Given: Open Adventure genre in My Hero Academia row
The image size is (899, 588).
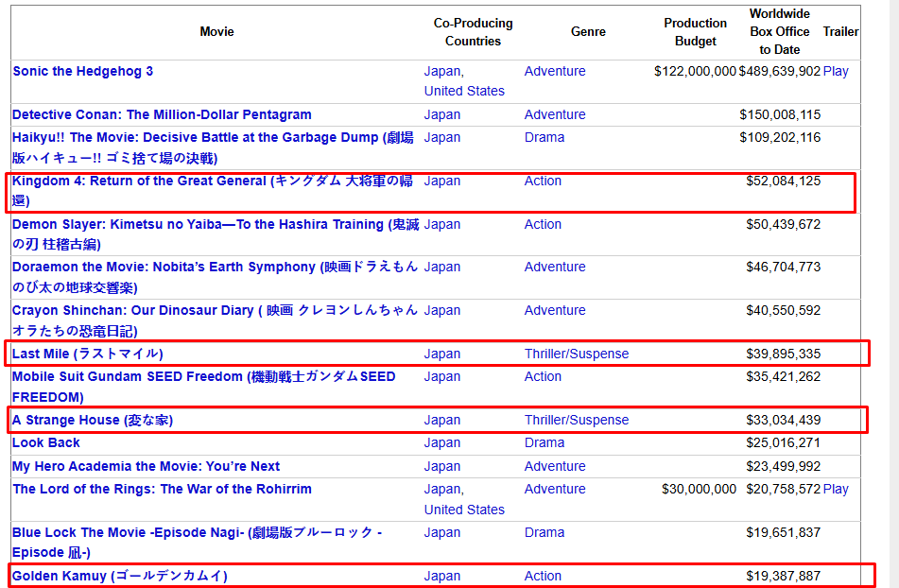Looking at the screenshot, I should [555, 466].
